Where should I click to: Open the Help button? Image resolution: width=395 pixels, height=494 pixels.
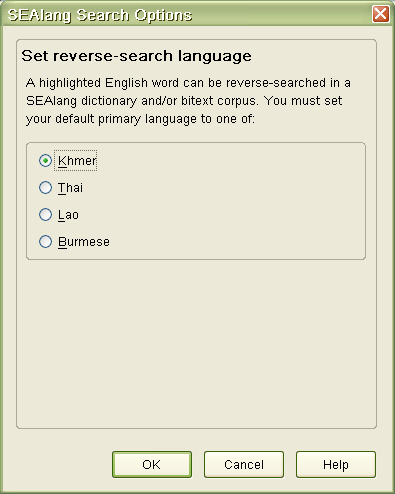pos(336,464)
